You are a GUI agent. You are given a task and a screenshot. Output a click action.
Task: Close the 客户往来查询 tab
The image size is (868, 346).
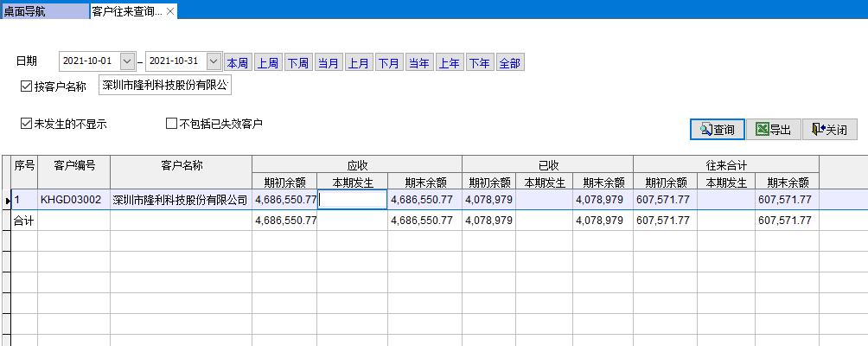170,11
